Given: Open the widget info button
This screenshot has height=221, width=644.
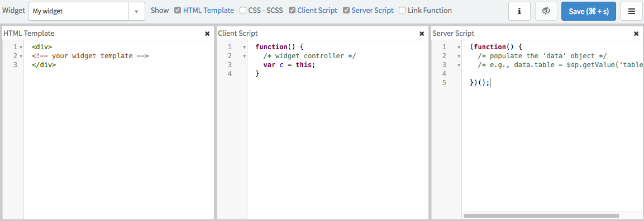Looking at the screenshot, I should [x=519, y=11].
